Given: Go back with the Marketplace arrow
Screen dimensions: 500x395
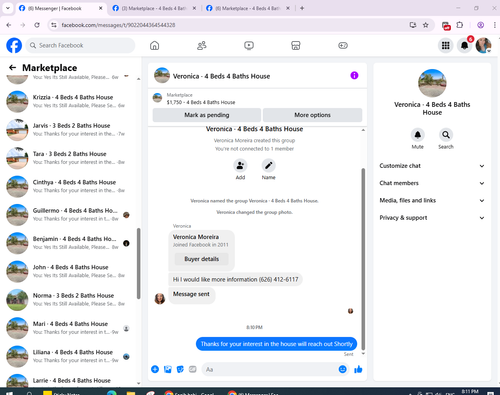Looking at the screenshot, I should coord(13,68).
